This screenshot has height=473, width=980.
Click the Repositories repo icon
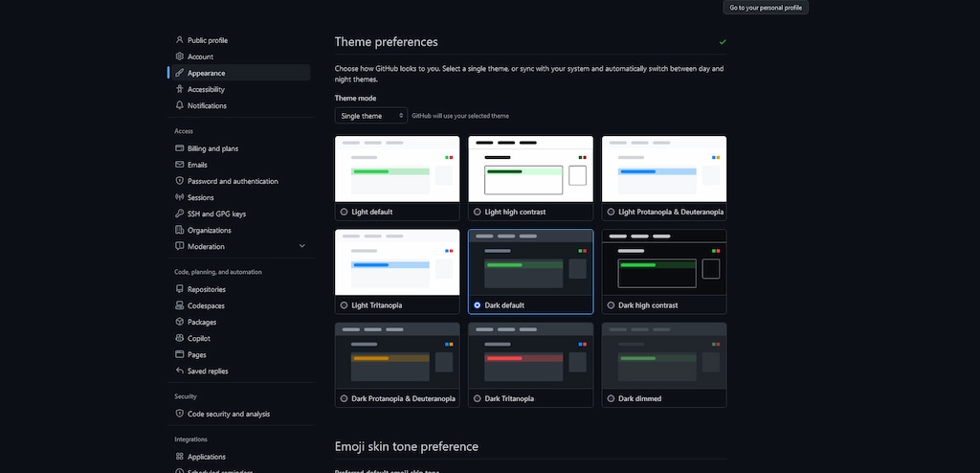click(x=179, y=289)
